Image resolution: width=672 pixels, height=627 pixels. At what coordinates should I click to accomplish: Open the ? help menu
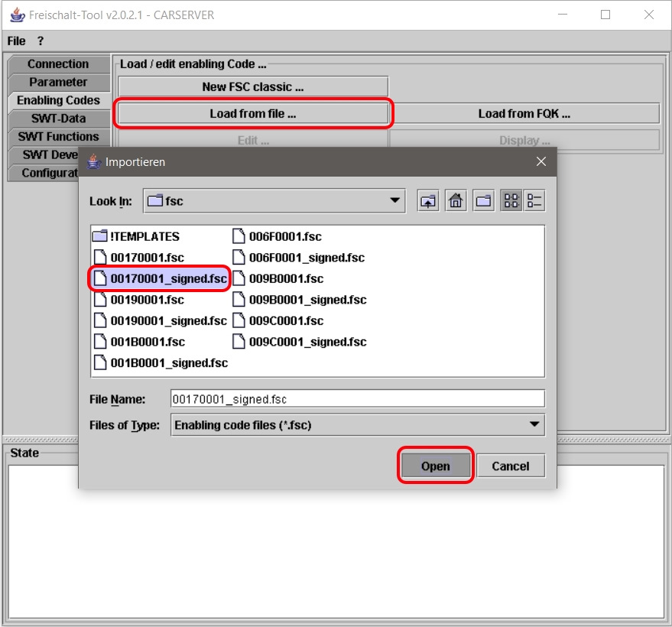pyautogui.click(x=41, y=41)
